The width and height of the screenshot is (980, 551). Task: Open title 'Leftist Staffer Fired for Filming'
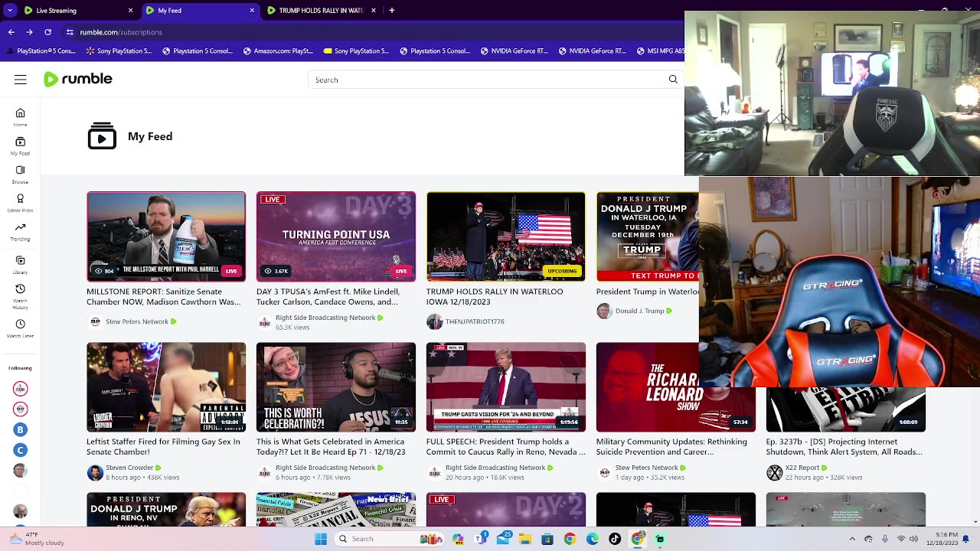163,446
